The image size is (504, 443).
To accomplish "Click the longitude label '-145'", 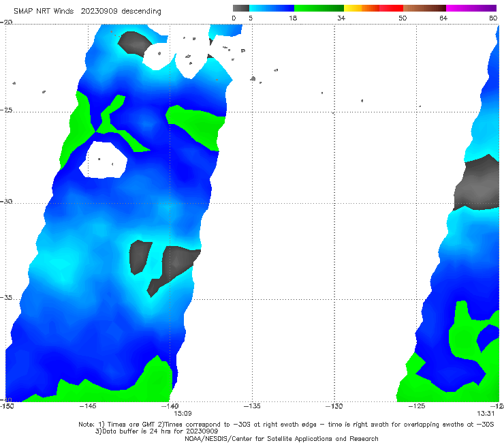I will 88,406.
